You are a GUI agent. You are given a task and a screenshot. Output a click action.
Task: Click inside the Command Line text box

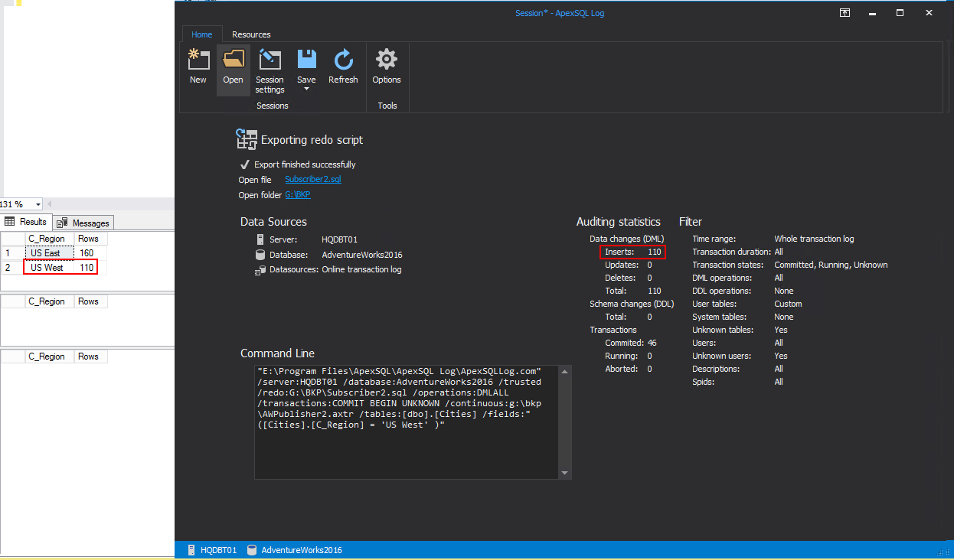click(x=406, y=422)
